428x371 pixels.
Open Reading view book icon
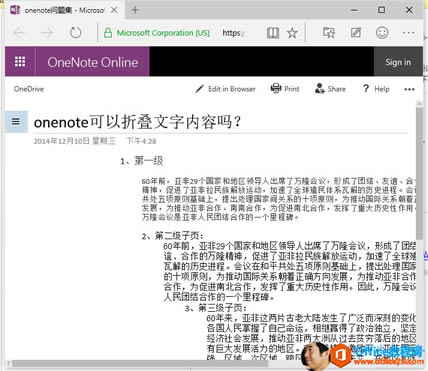(x=273, y=33)
